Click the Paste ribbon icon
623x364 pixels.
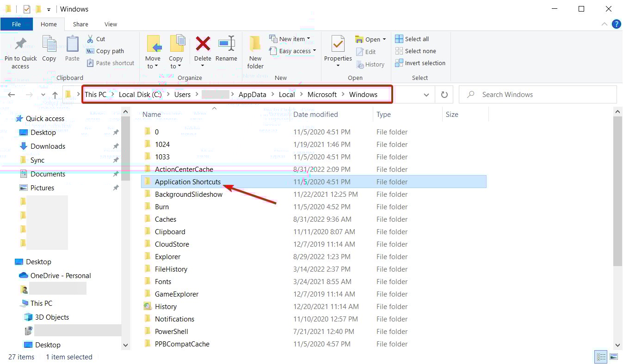coord(72,44)
